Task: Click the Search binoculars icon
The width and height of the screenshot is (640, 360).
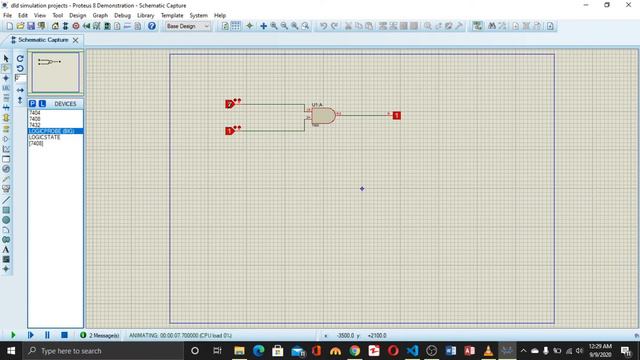Action: coord(492,26)
